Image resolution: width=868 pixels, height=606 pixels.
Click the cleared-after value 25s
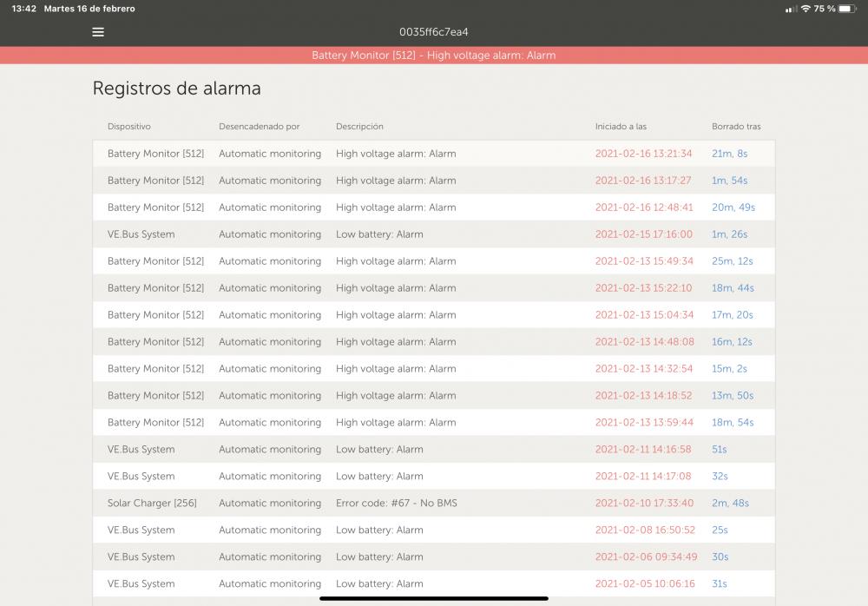[720, 530]
